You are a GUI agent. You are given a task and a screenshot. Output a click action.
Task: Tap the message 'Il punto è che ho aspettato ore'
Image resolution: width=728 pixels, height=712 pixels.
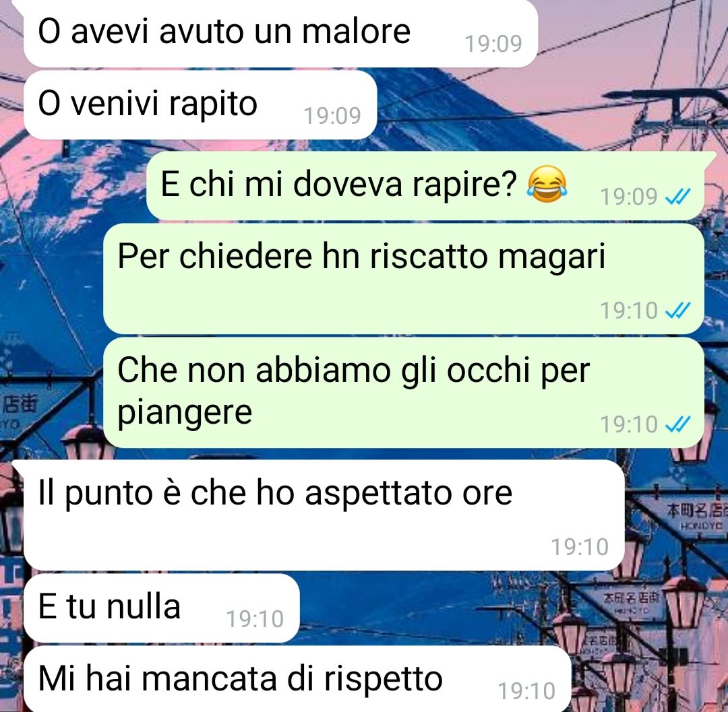coord(324,515)
